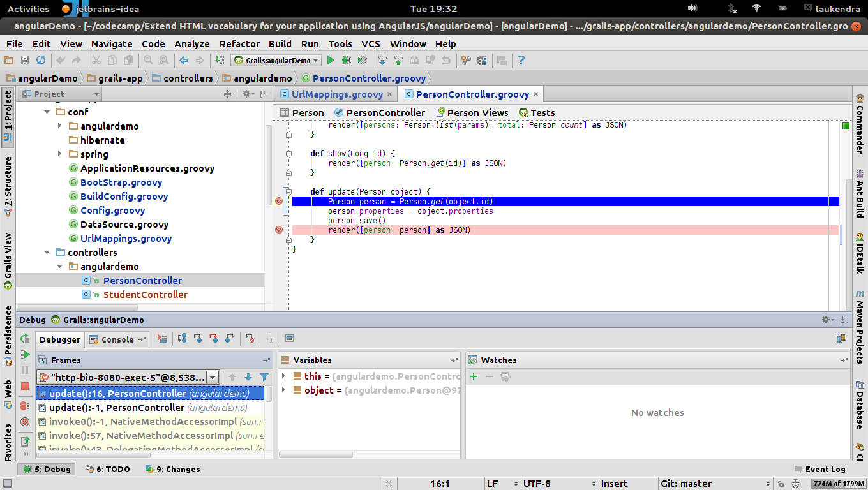This screenshot has width=868, height=490.
Task: Stop the debug session with red square
Action: [25, 386]
